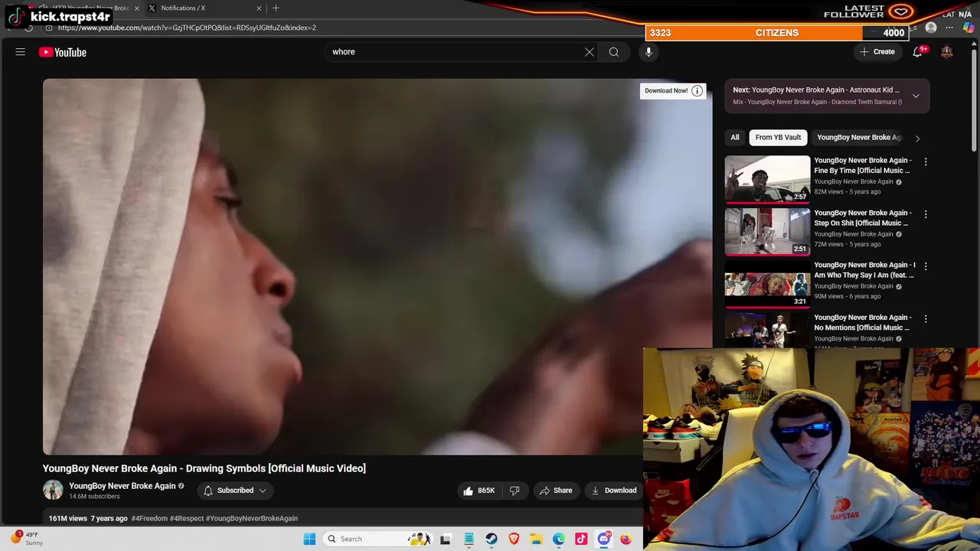The image size is (980, 551).
Task: Open the weather widget showing 49°F Sunny
Action: (x=26, y=539)
